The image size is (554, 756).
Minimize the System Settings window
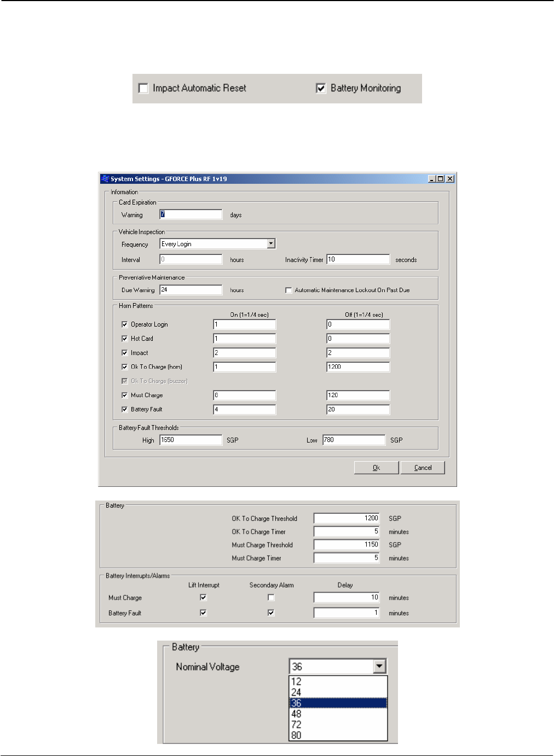(432, 179)
